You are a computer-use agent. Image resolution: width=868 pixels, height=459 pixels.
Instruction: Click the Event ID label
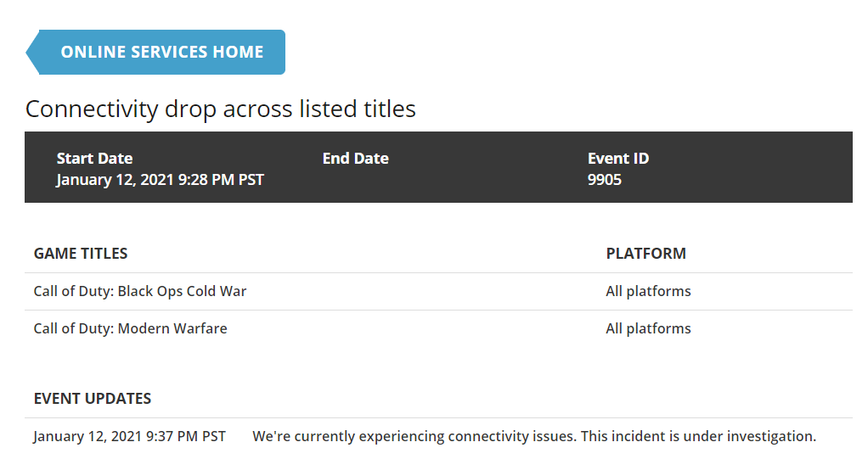point(618,159)
